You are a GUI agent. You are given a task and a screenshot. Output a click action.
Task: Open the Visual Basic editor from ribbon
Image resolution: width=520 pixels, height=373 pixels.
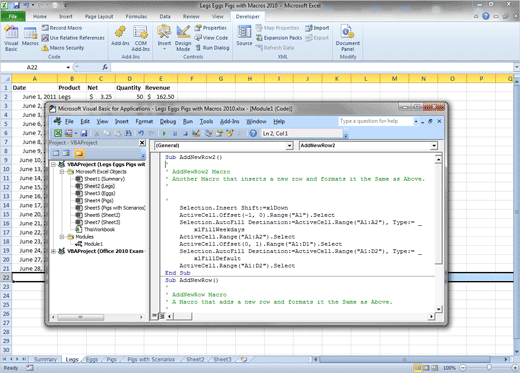11,39
